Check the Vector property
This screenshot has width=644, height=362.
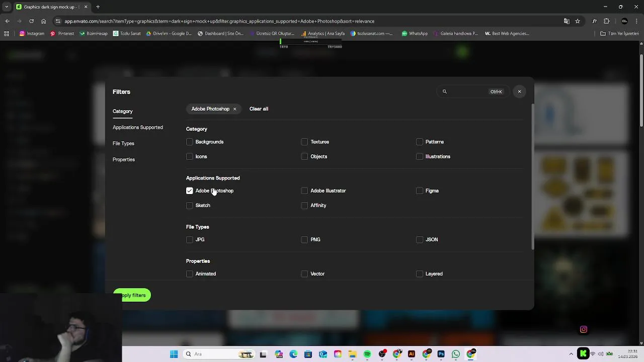tap(304, 274)
